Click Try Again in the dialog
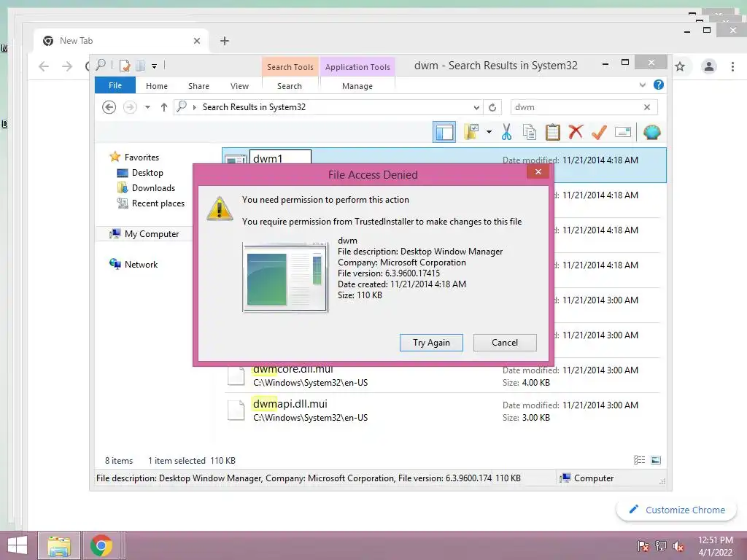This screenshot has height=560, width=747. tap(431, 343)
